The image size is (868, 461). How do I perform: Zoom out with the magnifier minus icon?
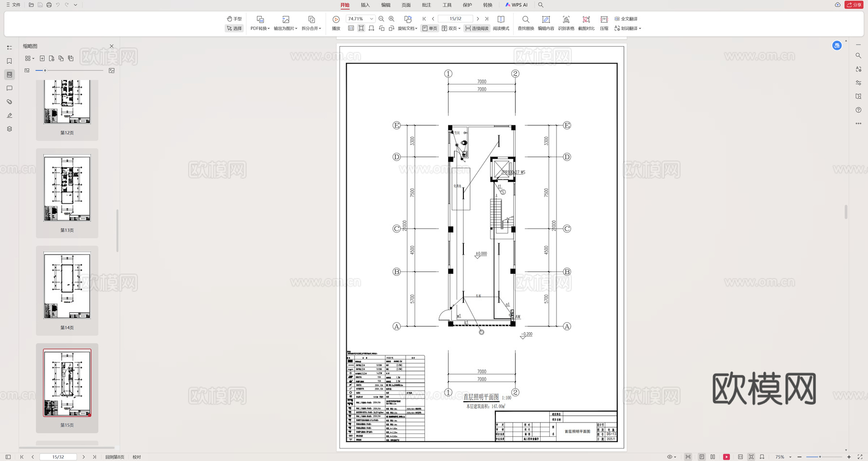[381, 19]
